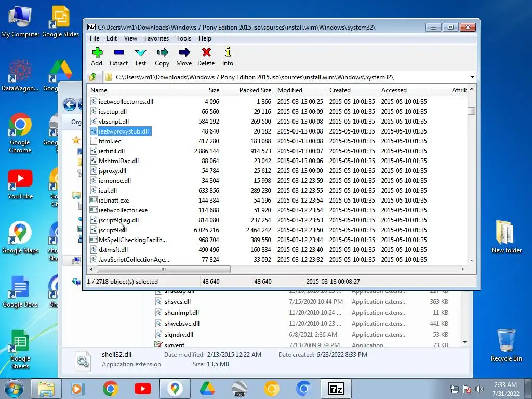This screenshot has height=399, width=532.
Task: Click the Explorer window Back button
Action: 70,104
